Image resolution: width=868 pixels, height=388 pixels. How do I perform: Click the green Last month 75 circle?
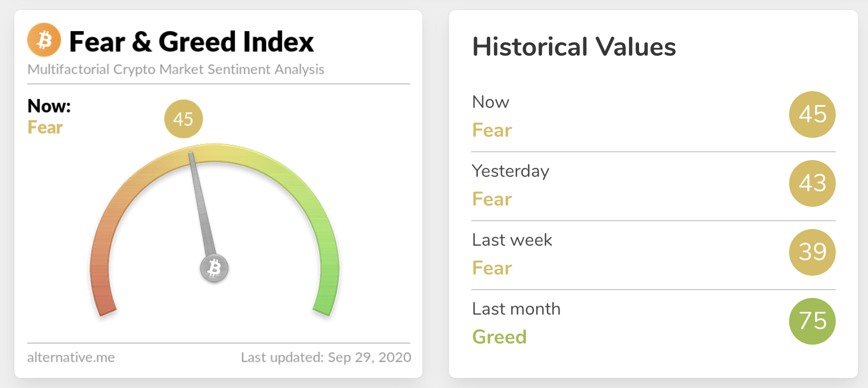click(812, 321)
